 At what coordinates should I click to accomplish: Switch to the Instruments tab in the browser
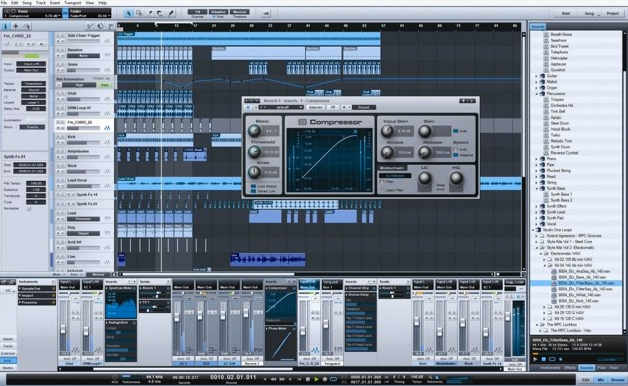pos(550,367)
